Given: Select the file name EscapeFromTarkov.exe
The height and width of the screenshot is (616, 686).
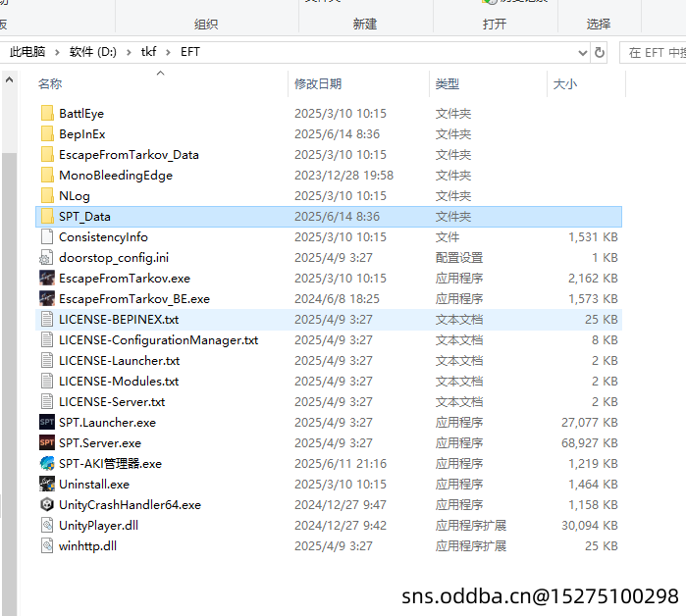Looking at the screenshot, I should coord(125,278).
